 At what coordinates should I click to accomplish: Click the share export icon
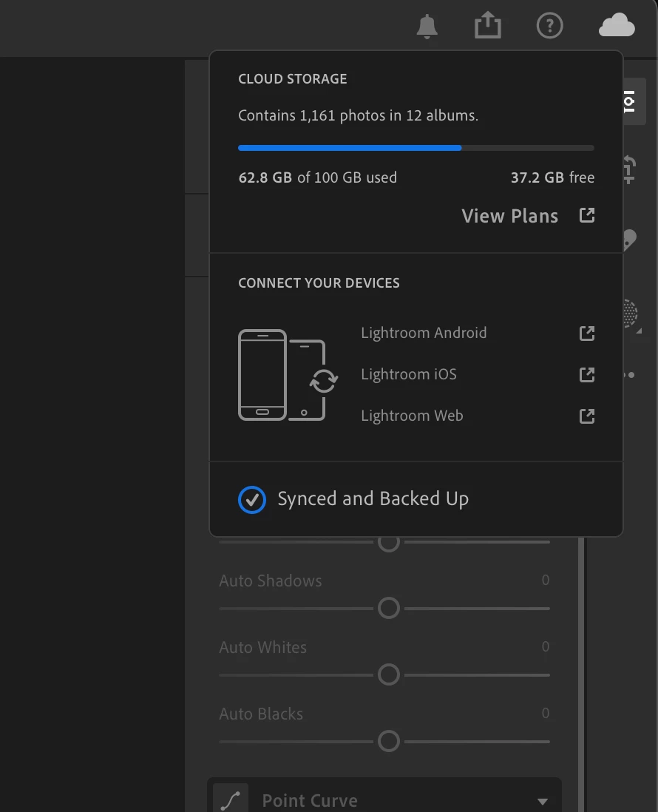point(488,25)
